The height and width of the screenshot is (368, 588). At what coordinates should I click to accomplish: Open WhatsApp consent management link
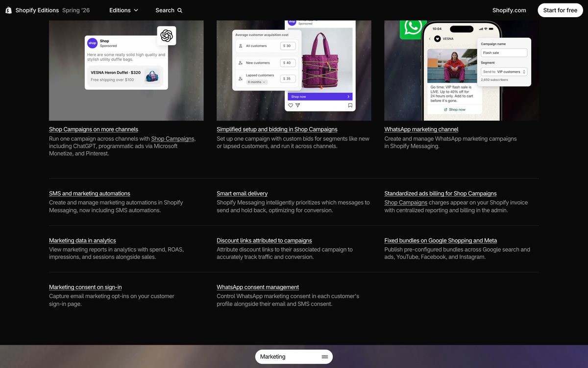(258, 288)
